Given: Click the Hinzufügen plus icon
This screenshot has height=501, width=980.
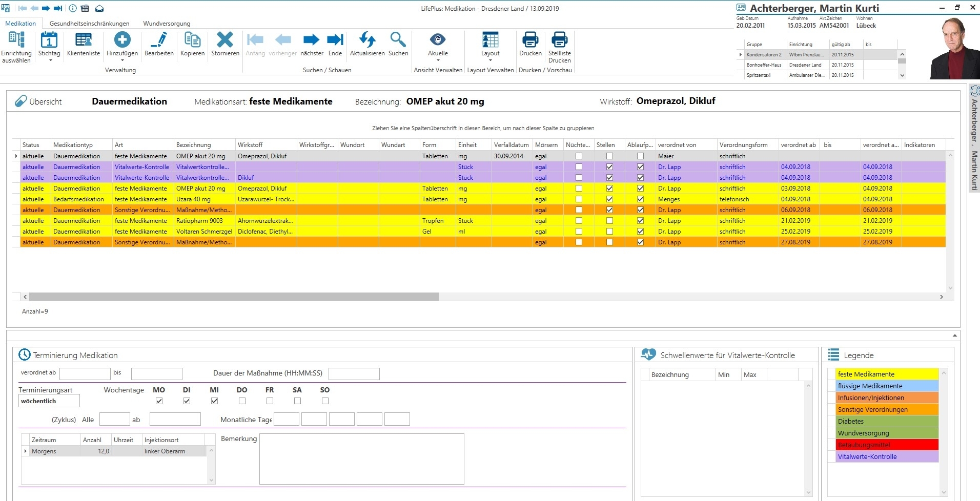Looking at the screenshot, I should pos(122,40).
